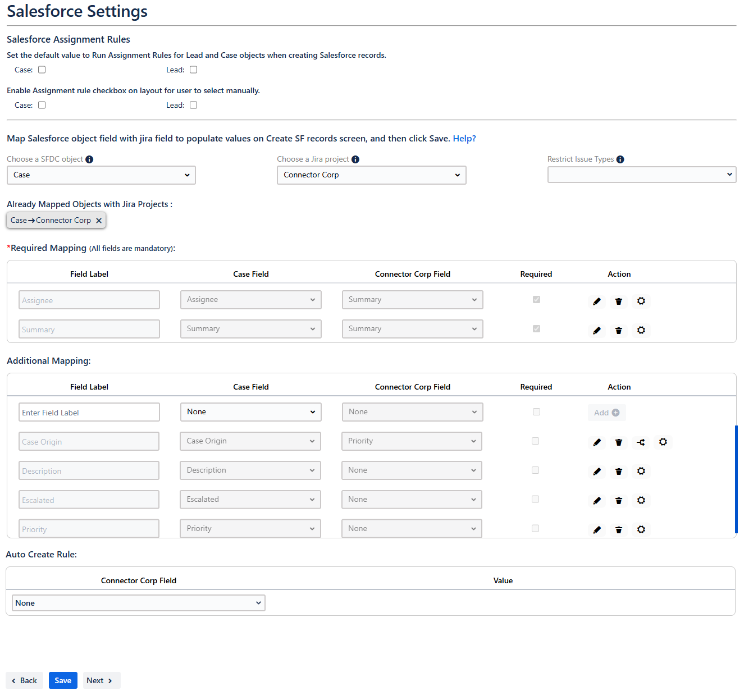Viewport: 744px width, 700px height.
Task: Open settings gear for Escalated row
Action: coord(641,501)
